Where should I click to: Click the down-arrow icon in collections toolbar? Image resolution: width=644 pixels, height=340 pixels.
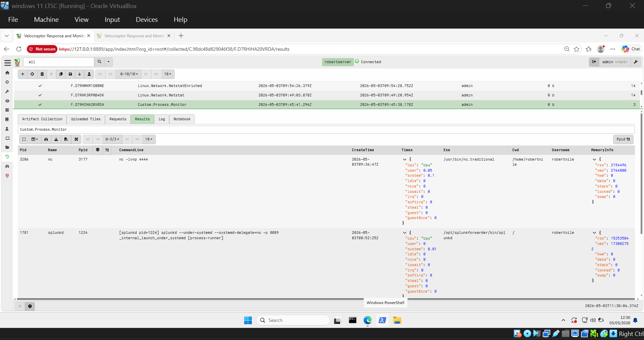pyautogui.click(x=80, y=74)
